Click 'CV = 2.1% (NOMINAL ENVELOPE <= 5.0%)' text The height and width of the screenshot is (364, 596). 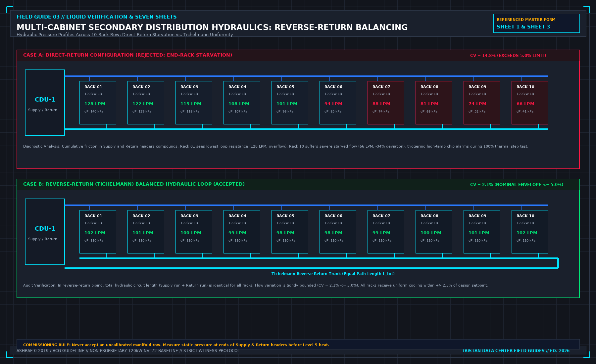point(517,185)
